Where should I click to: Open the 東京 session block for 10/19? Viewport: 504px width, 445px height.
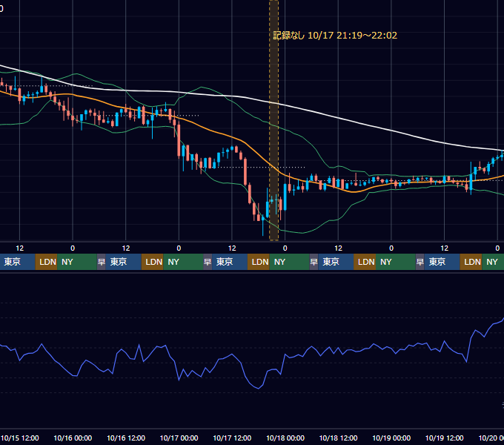pos(442,262)
